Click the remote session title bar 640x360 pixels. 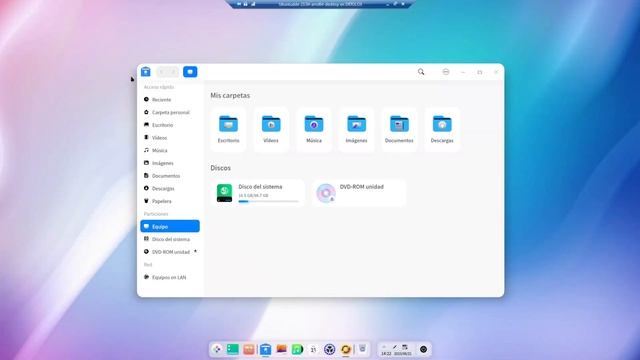320,4
